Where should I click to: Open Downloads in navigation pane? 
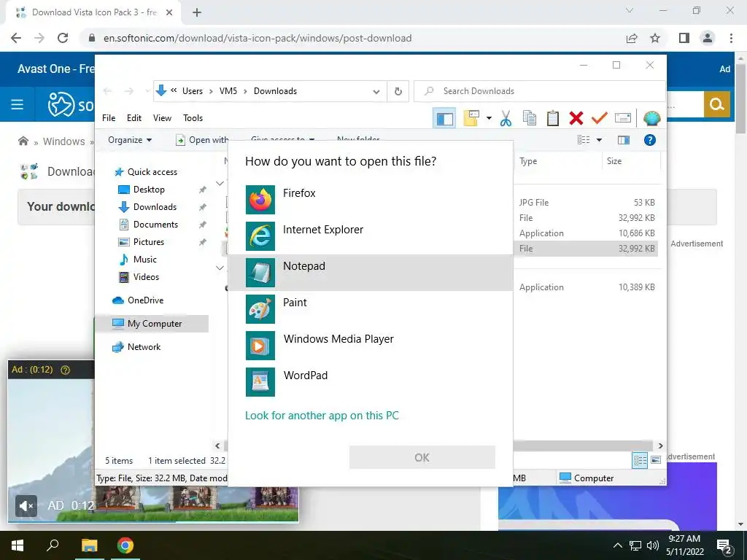[155, 207]
